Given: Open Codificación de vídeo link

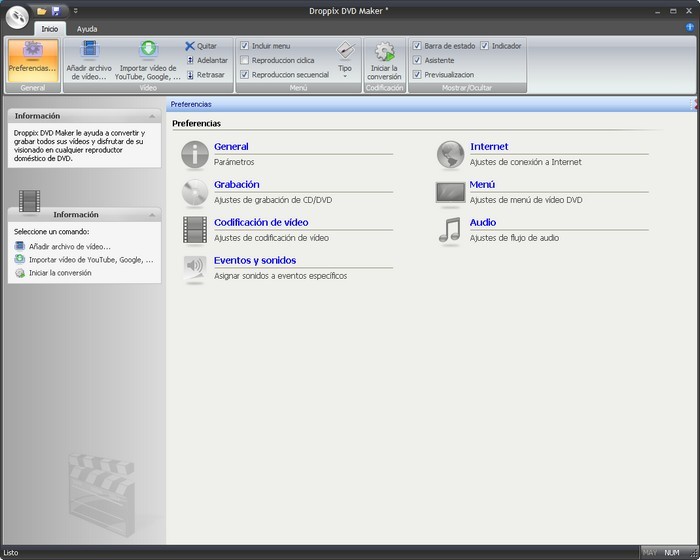Looking at the screenshot, I should [x=261, y=222].
